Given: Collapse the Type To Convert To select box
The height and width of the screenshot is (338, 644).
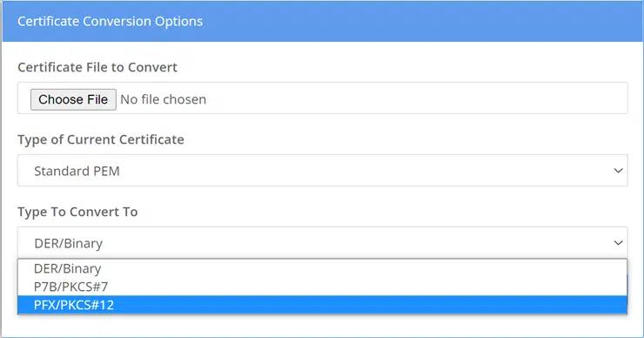Looking at the screenshot, I should coord(322,242).
